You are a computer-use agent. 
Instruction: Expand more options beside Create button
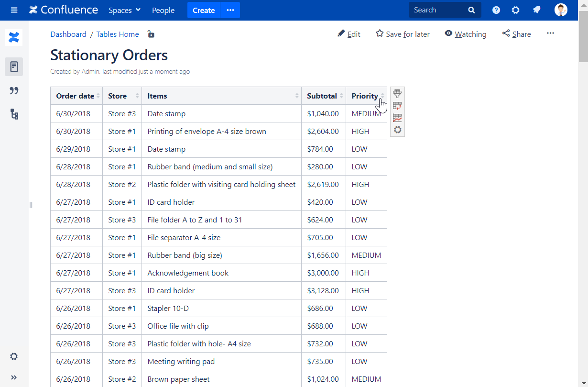[x=230, y=10]
